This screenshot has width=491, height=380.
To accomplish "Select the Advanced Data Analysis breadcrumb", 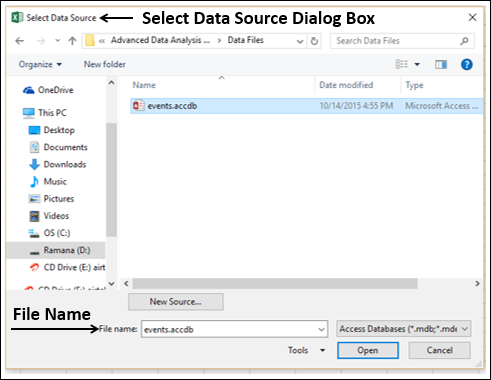I will pos(160,40).
